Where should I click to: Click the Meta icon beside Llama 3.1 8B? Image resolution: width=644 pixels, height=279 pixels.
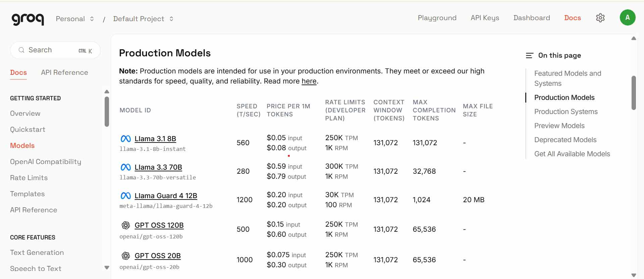(126, 138)
